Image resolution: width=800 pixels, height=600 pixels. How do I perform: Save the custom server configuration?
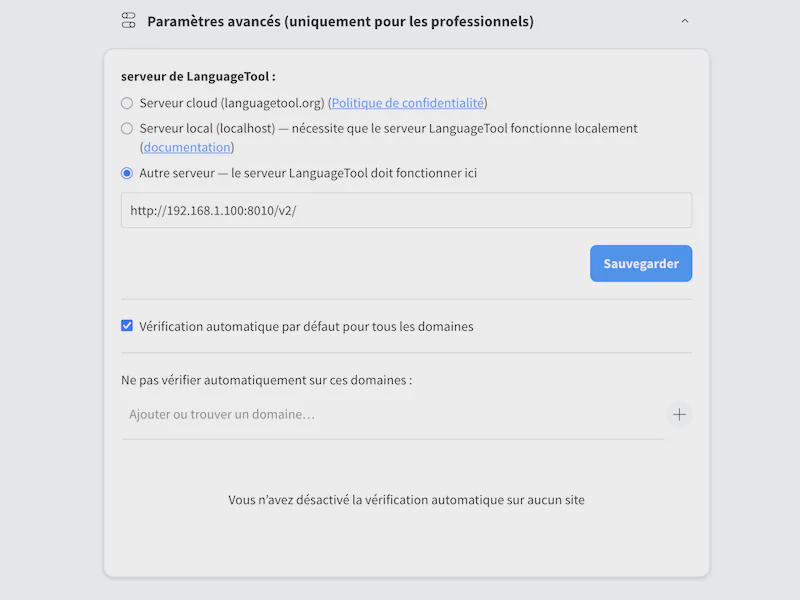640,263
